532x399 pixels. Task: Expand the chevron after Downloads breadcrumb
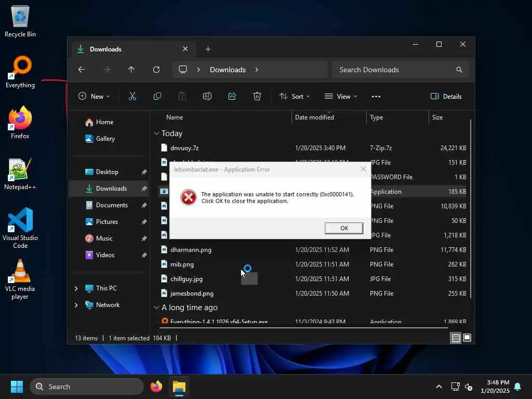257,70
